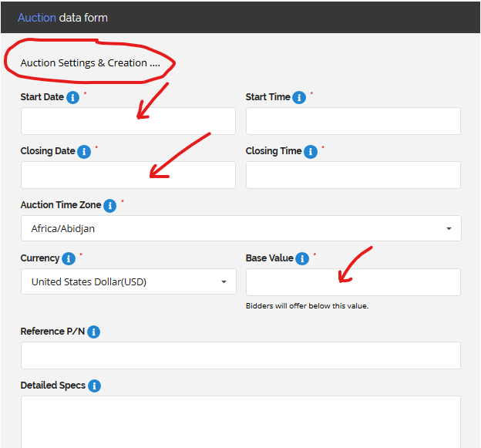The image size is (481, 448).
Task: Click the info icon next to Start Date
Action: (73, 98)
